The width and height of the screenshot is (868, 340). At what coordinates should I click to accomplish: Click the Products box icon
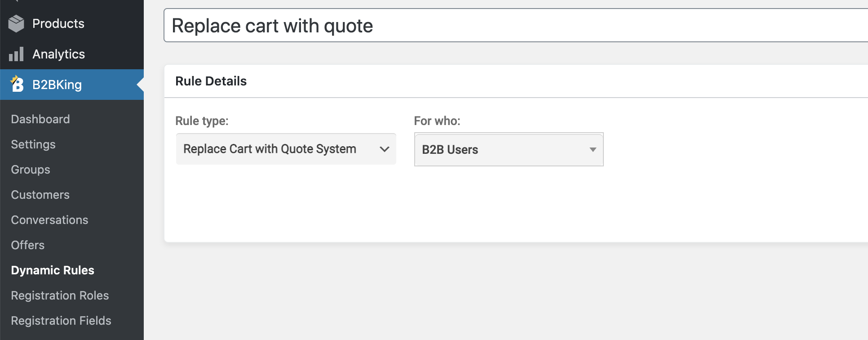pyautogui.click(x=16, y=23)
